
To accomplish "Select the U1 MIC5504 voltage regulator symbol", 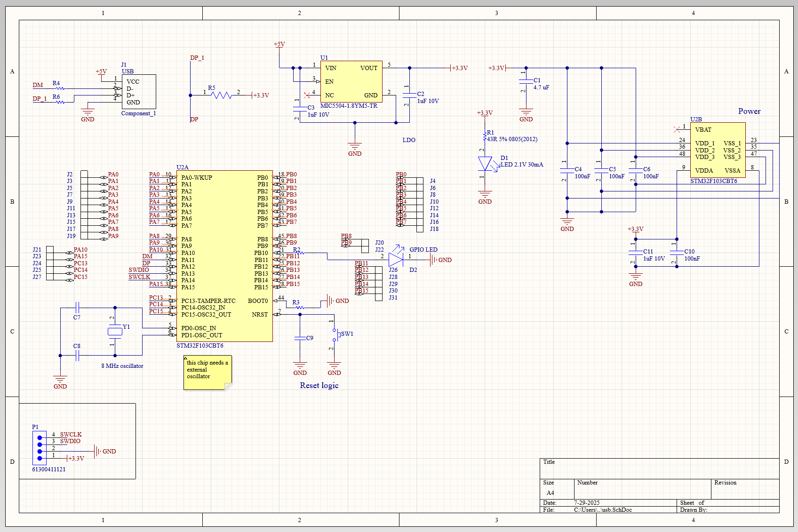I will point(351,81).
